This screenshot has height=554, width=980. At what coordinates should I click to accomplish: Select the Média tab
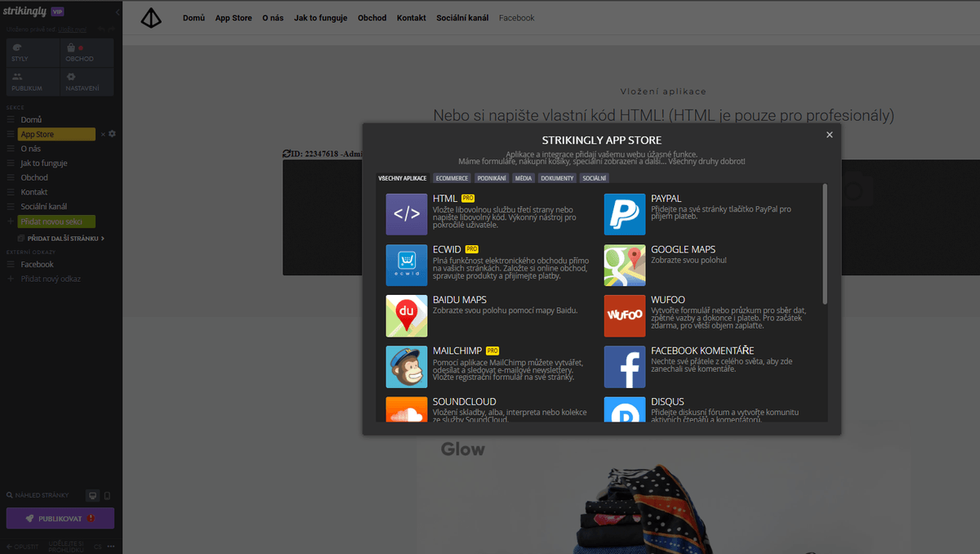[x=523, y=178]
